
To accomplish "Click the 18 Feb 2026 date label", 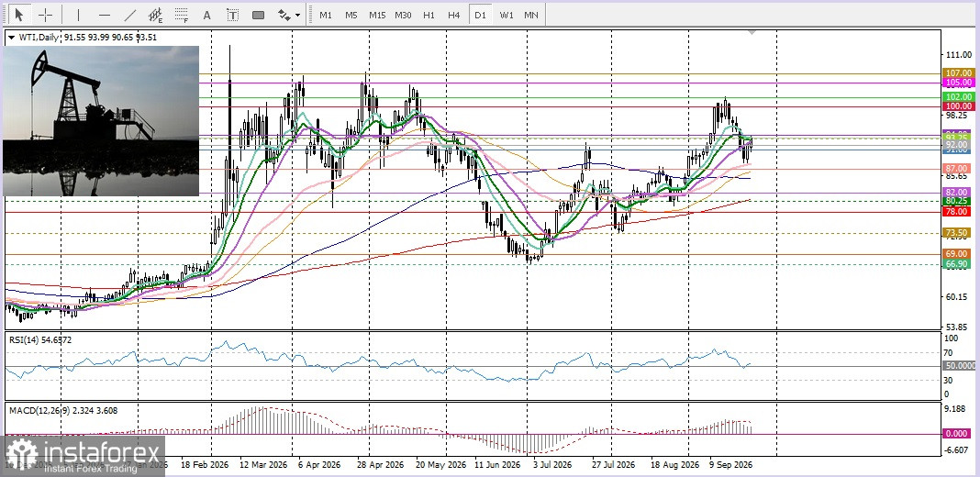I will 203,465.
